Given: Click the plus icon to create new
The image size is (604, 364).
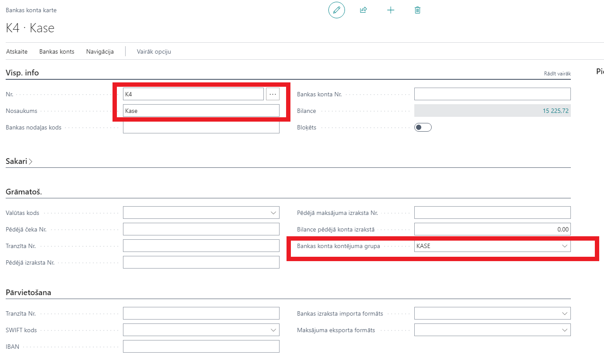Looking at the screenshot, I should point(391,10).
